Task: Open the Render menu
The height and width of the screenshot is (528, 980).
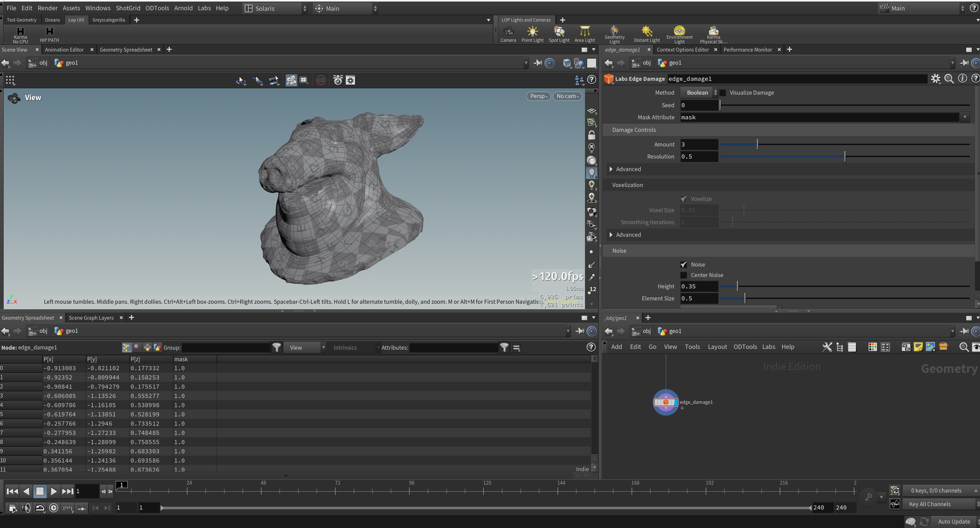Action: click(48, 8)
